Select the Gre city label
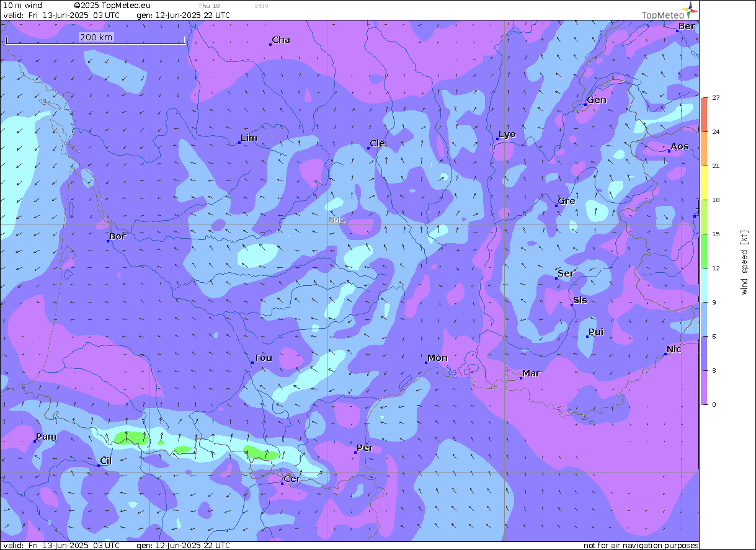The width and height of the screenshot is (756, 550). [x=566, y=201]
